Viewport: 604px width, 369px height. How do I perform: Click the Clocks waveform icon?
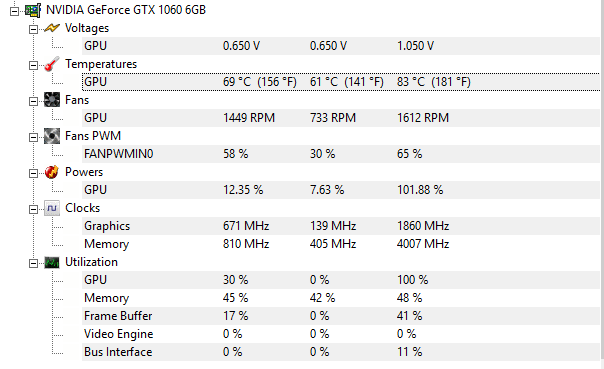pyautogui.click(x=52, y=208)
